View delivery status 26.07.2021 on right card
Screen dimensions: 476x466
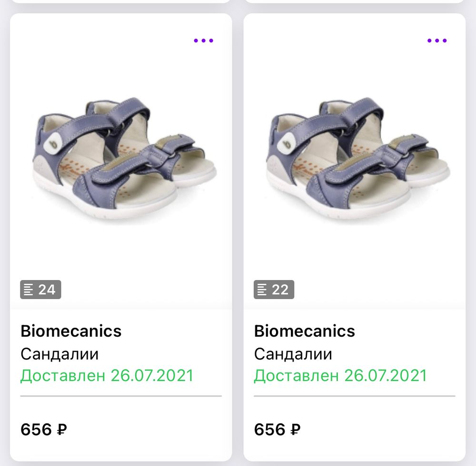tap(340, 376)
